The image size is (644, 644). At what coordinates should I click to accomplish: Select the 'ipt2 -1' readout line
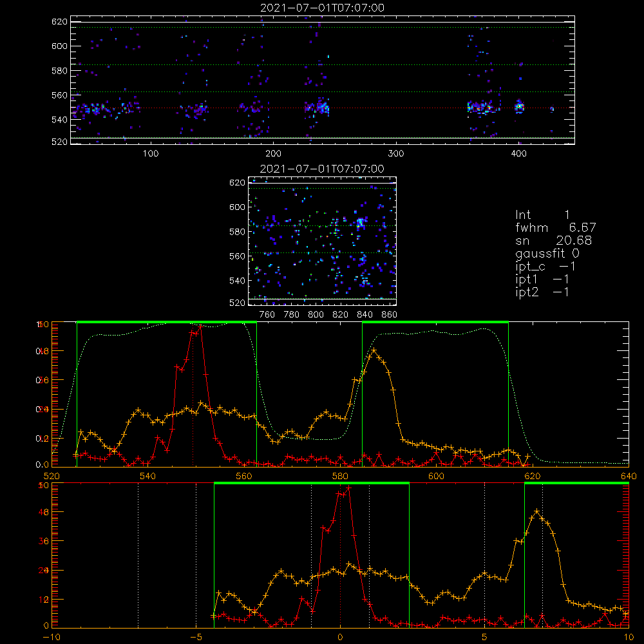pos(542,292)
